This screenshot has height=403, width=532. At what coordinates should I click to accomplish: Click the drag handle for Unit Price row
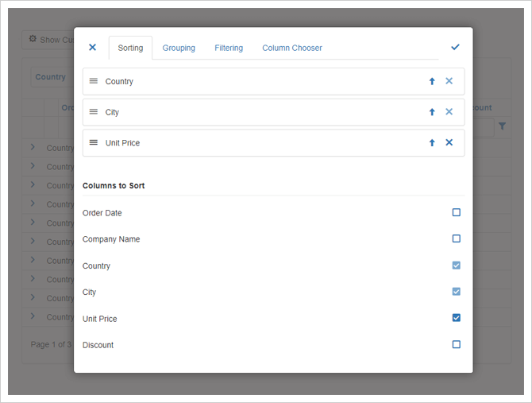click(94, 143)
